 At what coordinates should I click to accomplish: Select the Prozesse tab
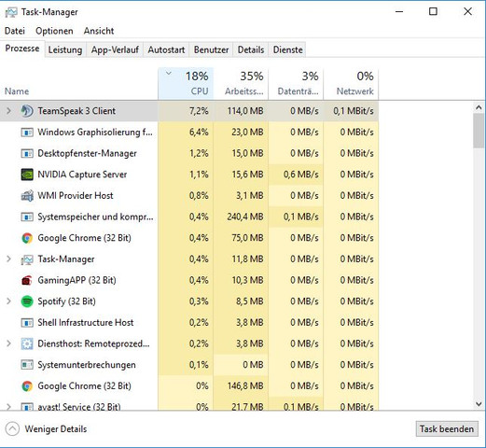[x=22, y=49]
